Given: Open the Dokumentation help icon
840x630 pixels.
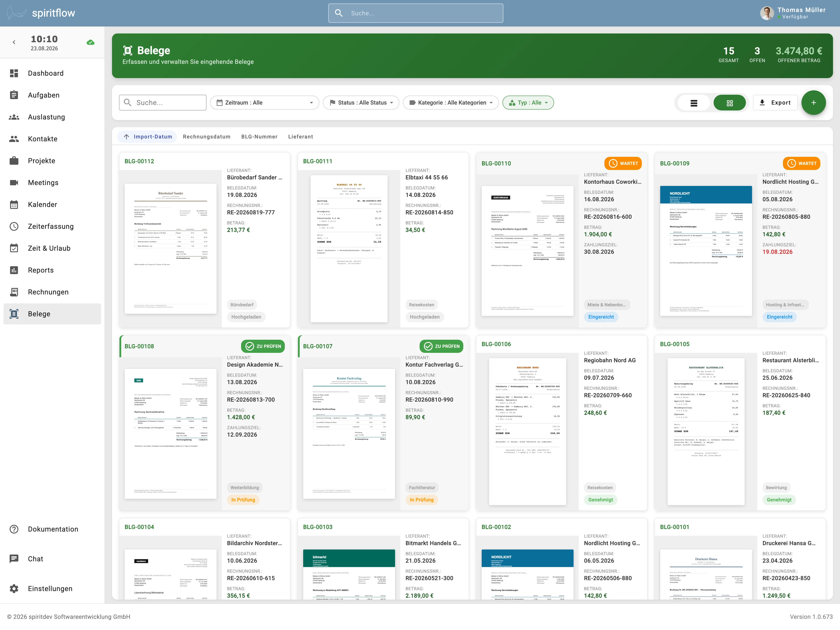Looking at the screenshot, I should [14, 529].
